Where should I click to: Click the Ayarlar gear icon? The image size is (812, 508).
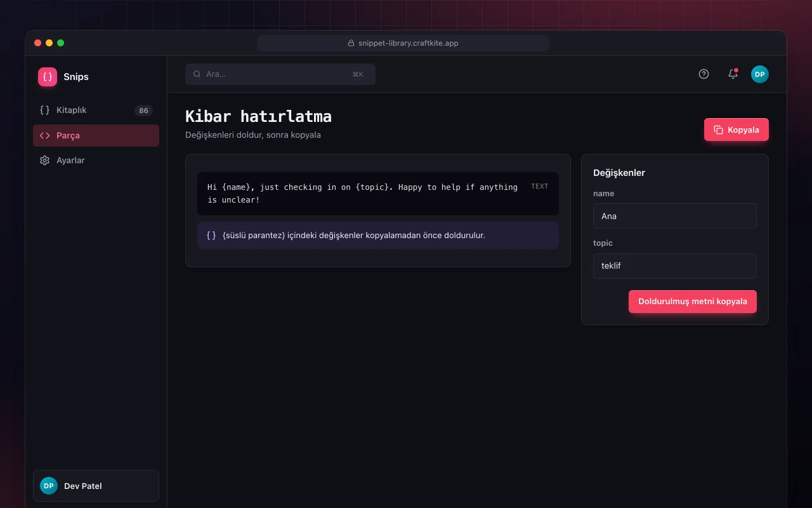[44, 161]
